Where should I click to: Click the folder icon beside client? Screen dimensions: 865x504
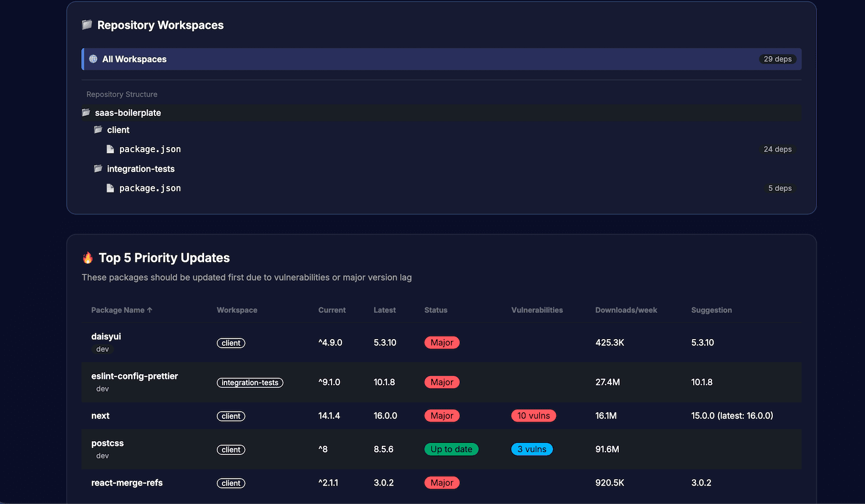pos(97,130)
